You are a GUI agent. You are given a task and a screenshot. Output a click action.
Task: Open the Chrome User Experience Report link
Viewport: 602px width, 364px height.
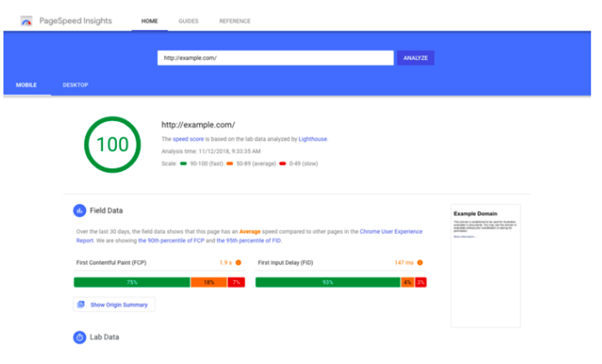click(x=391, y=231)
